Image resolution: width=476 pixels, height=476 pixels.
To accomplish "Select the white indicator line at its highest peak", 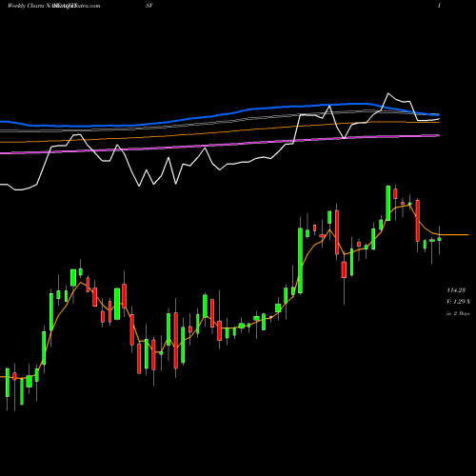I will click(x=387, y=93).
